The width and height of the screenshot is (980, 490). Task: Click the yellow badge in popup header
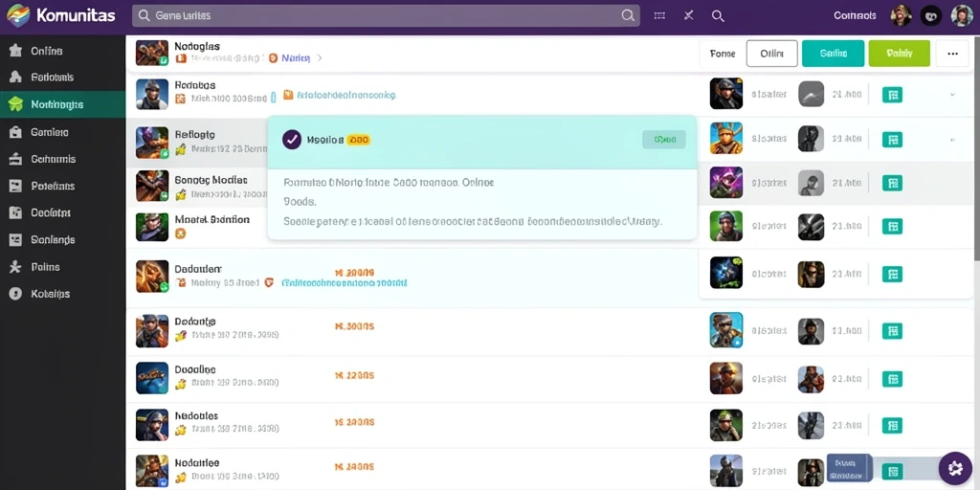click(358, 140)
